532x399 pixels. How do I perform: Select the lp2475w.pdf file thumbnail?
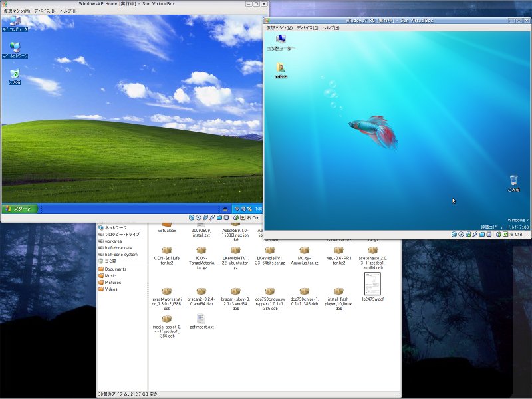pyautogui.click(x=372, y=284)
